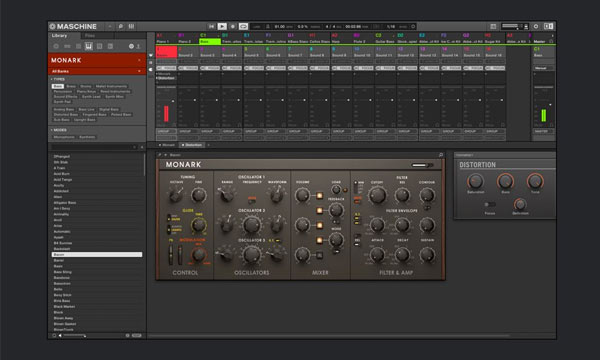Viewport: 600px width, 360px height.
Task: Flip the view switch on the Monark title bar
Action: click(x=422, y=165)
